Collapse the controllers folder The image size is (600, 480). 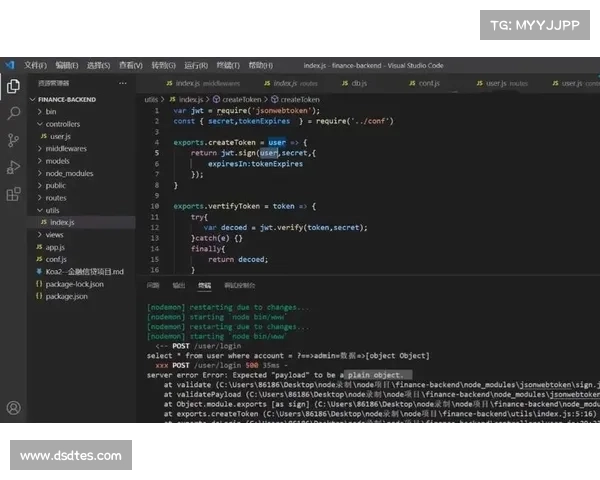pyautogui.click(x=62, y=124)
